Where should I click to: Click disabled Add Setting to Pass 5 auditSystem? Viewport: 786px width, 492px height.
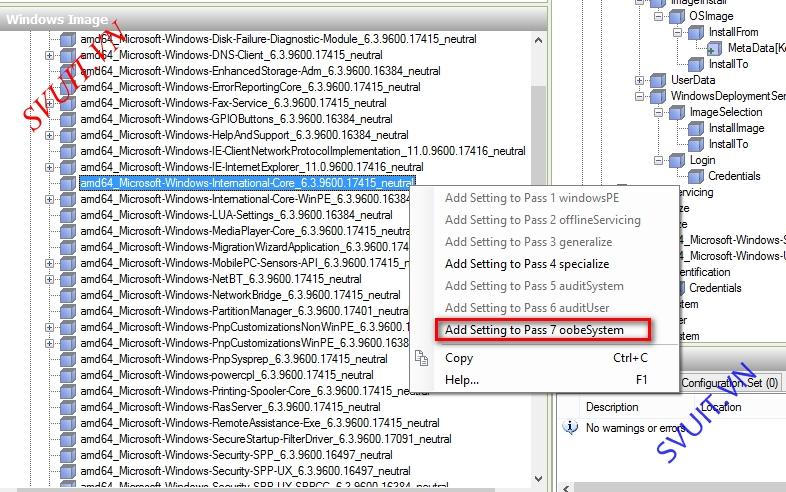coord(534,286)
